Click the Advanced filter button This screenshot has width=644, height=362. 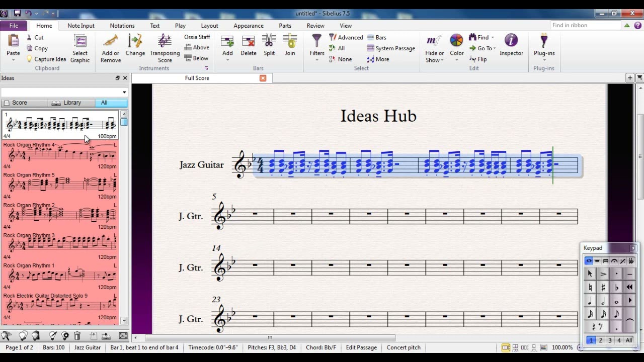click(346, 37)
